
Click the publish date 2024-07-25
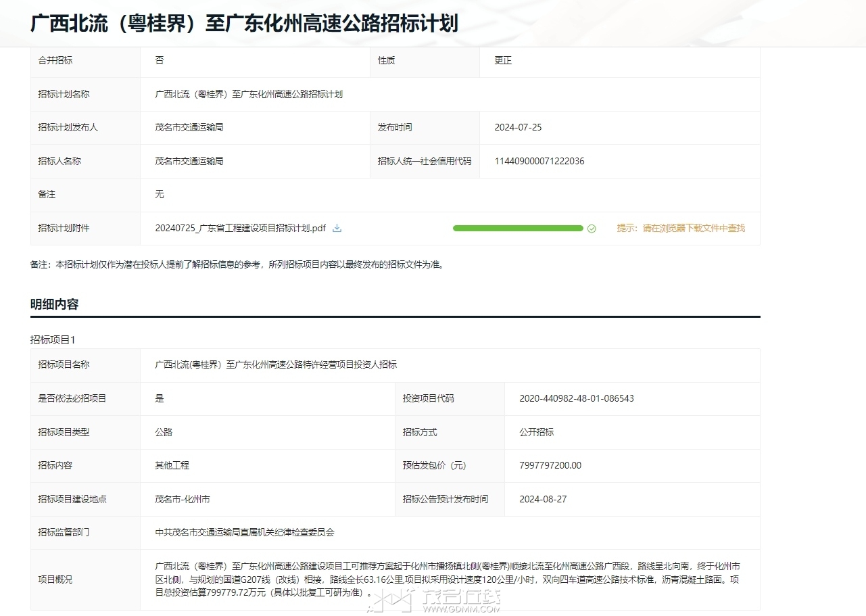518,127
